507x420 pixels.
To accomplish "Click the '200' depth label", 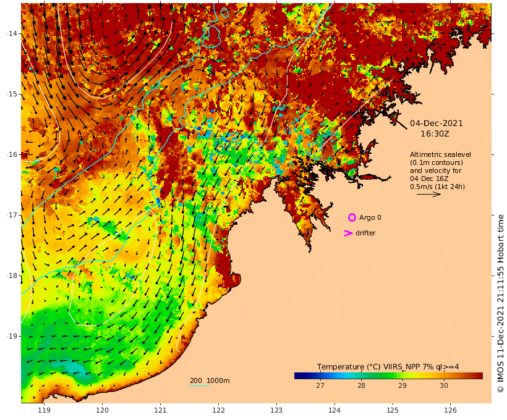I will pos(196,380).
